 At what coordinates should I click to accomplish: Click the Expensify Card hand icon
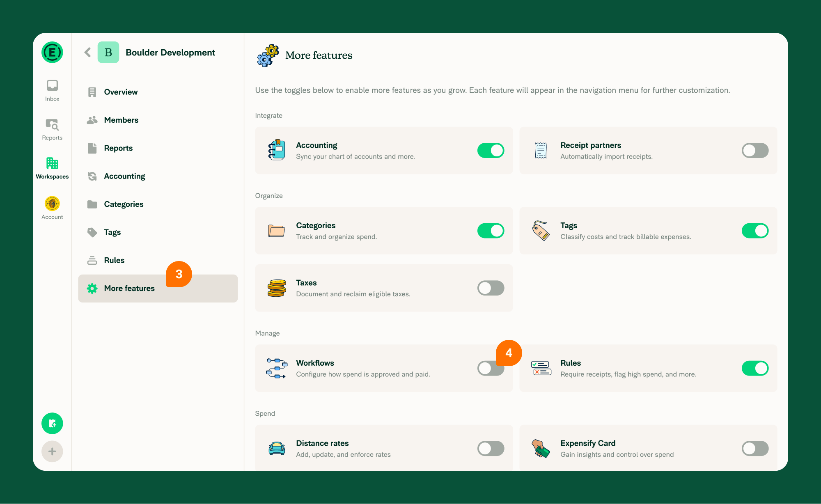tap(541, 448)
